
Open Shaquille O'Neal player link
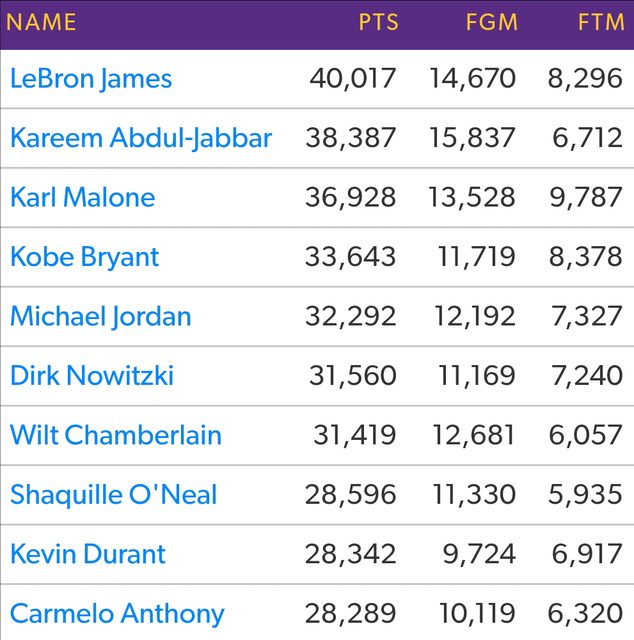(x=113, y=495)
